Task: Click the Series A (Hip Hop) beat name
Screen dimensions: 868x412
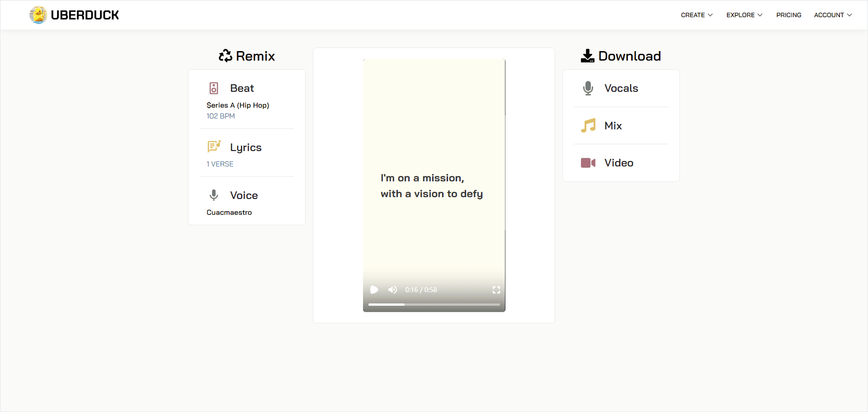Action: coord(238,105)
